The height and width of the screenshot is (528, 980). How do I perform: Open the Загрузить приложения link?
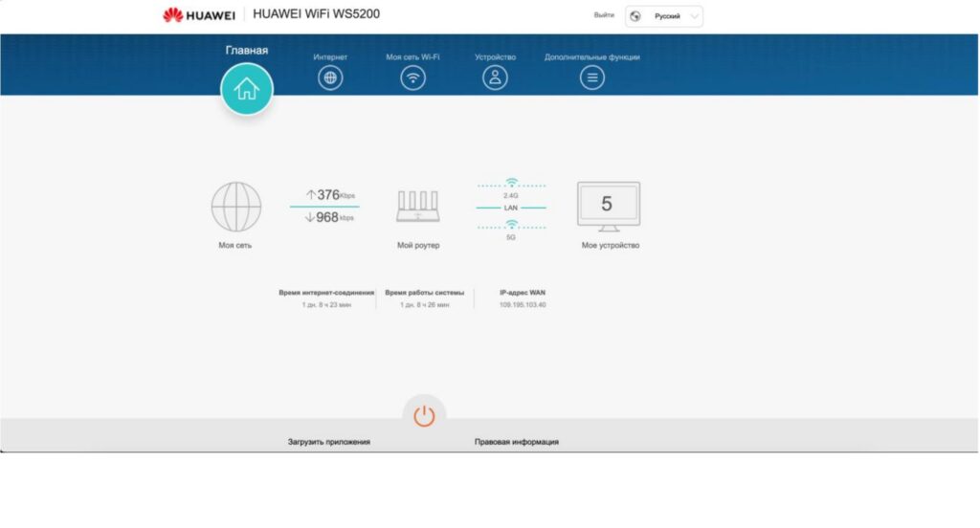[329, 442]
